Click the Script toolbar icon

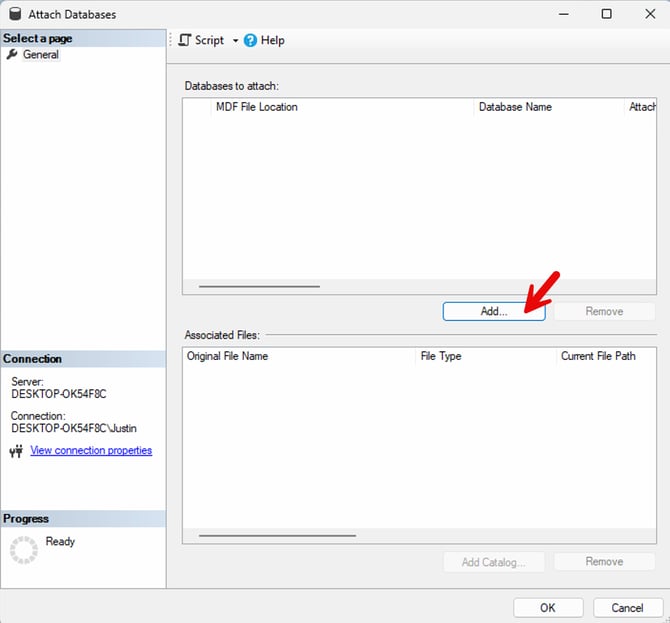pos(184,40)
